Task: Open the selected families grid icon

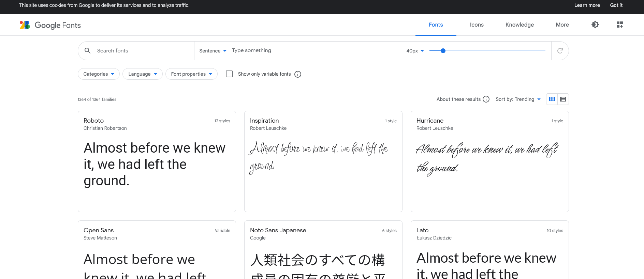Action: point(620,25)
